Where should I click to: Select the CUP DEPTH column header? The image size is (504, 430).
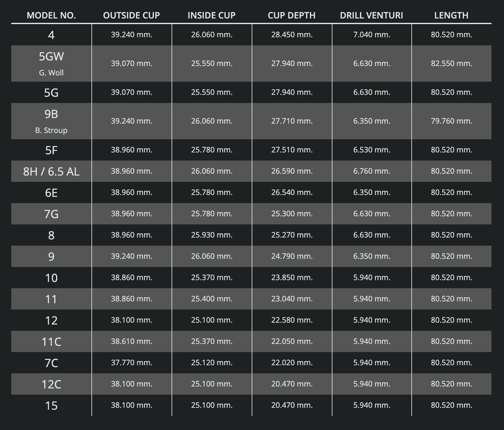click(292, 15)
